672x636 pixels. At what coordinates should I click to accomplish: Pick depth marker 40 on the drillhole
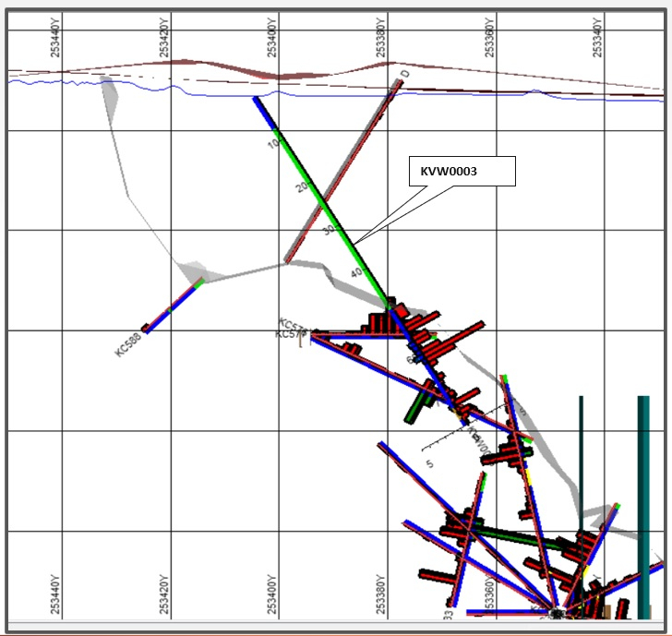(357, 272)
